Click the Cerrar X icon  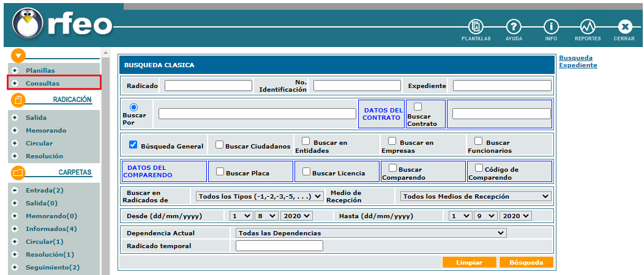point(624,27)
